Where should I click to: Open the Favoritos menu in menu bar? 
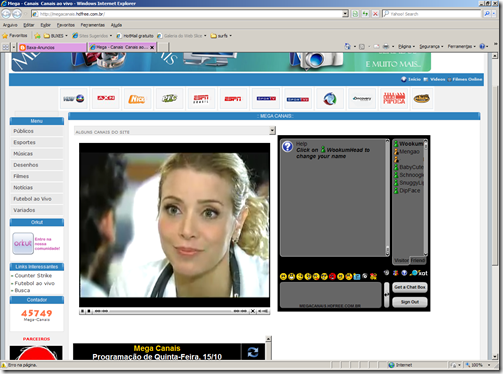[x=66, y=25]
